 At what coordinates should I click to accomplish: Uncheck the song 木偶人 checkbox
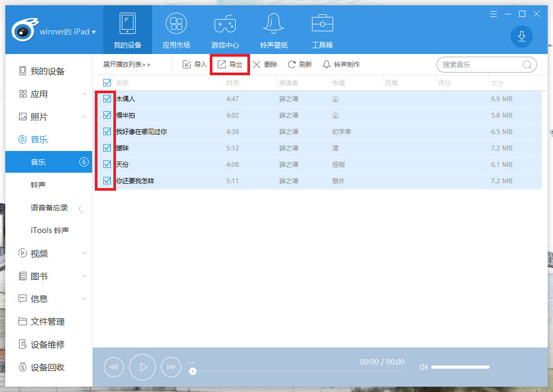pyautogui.click(x=107, y=99)
